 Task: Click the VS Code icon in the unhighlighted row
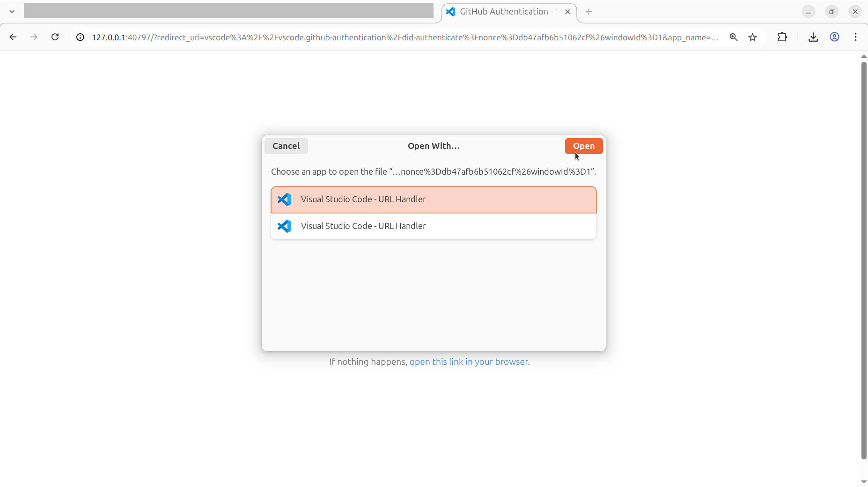284,226
